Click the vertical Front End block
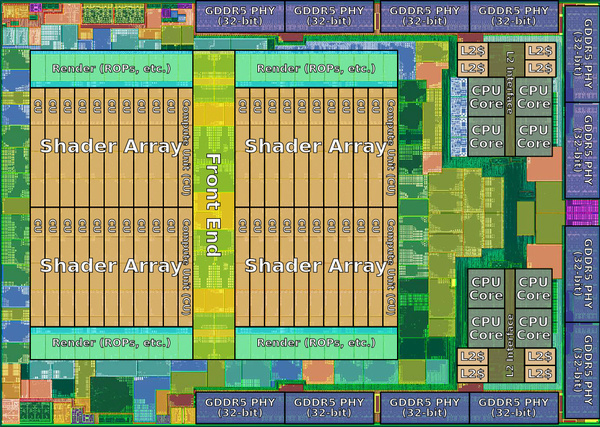The image size is (600, 427). coord(214,205)
